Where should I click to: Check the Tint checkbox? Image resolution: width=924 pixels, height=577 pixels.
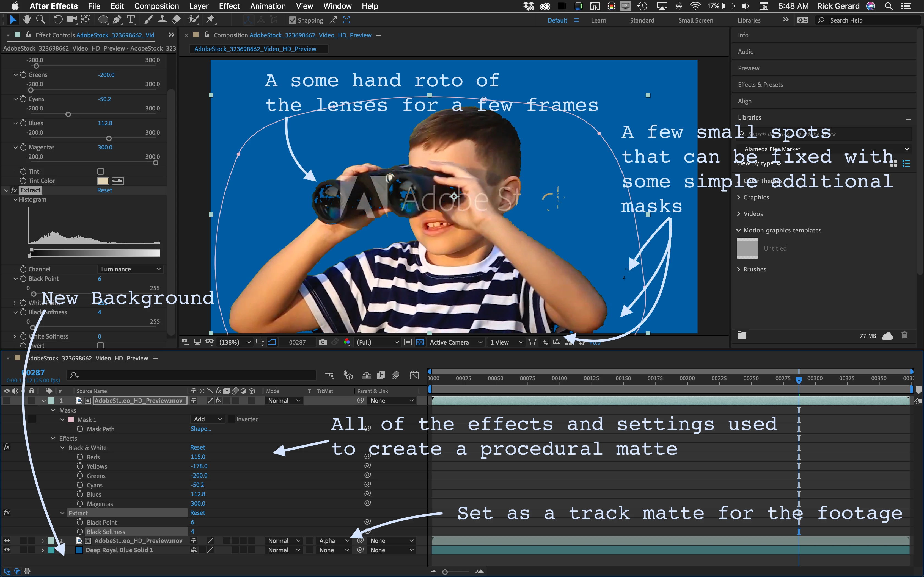tap(100, 171)
